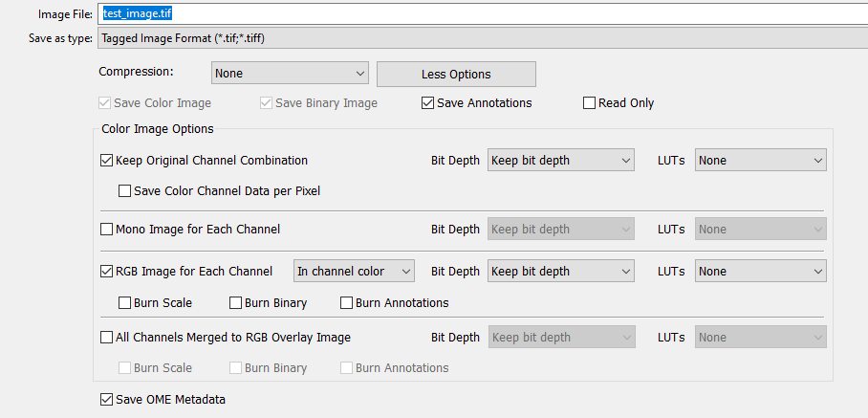Uncheck the Save OME Metadata checkbox
This screenshot has width=868, height=418.
point(106,400)
